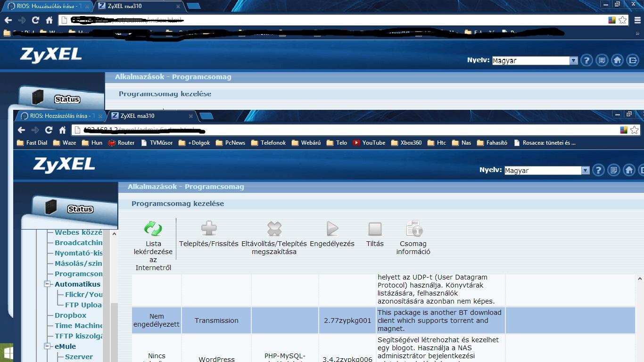Click the home button in back browser toolbar
Viewport: 644px width, 362px height.
tap(49, 20)
